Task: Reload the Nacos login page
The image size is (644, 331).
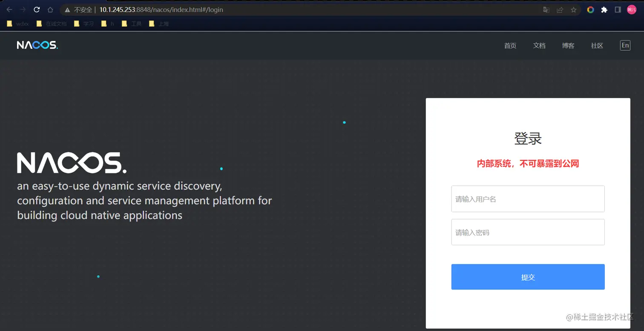Action: [37, 9]
